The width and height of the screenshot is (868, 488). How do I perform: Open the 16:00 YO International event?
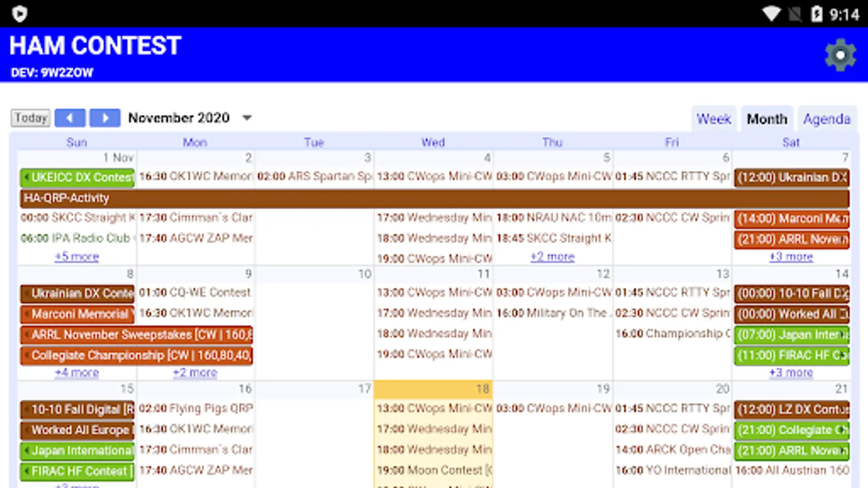coord(673,470)
